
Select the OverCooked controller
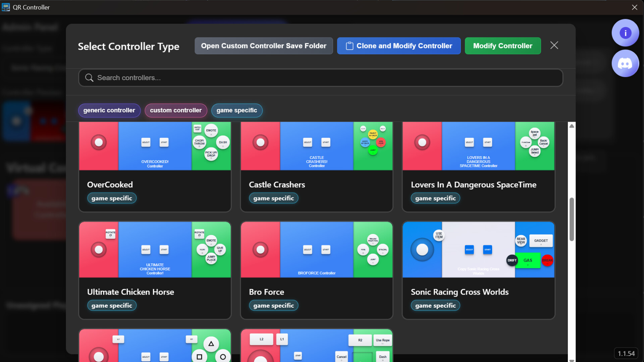point(155,167)
